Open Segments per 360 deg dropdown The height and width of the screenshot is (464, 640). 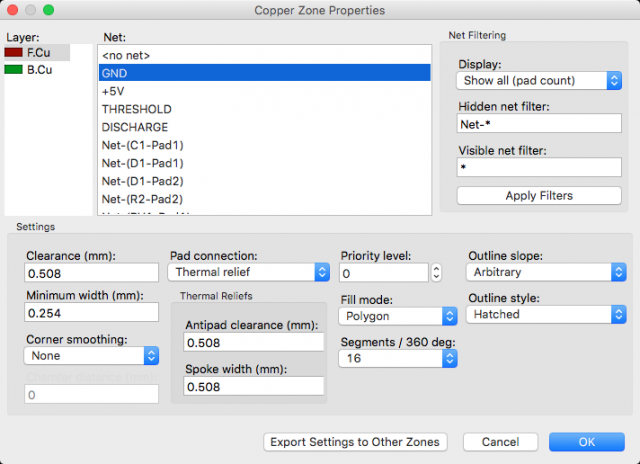click(398, 358)
